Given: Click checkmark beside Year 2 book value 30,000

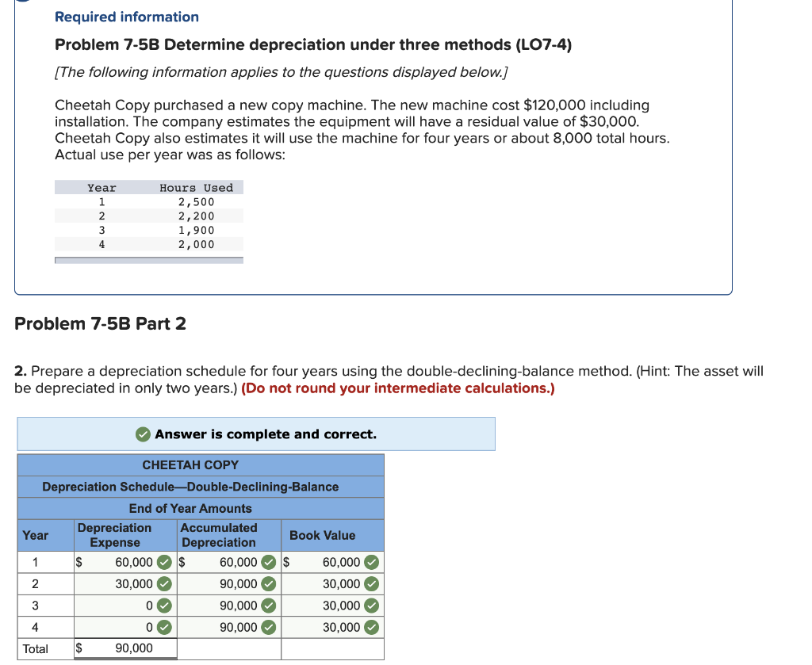Looking at the screenshot, I should click(371, 583).
